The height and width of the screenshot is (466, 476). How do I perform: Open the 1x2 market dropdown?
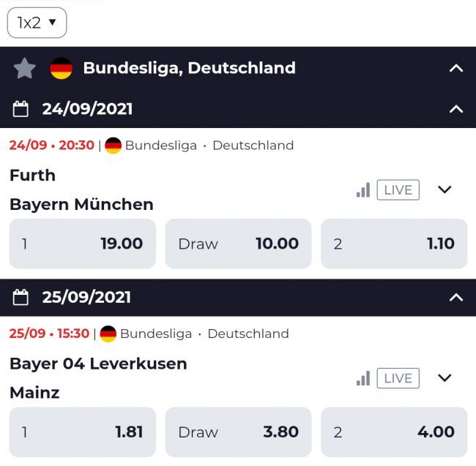pyautogui.click(x=37, y=23)
